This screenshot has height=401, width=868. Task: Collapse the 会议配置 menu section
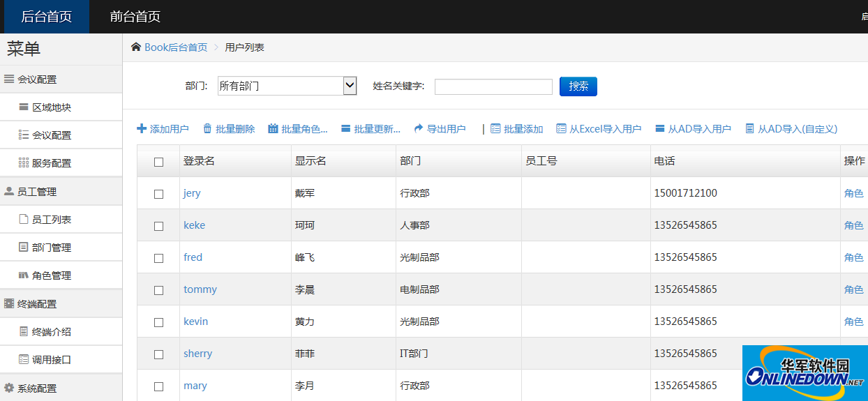point(36,80)
